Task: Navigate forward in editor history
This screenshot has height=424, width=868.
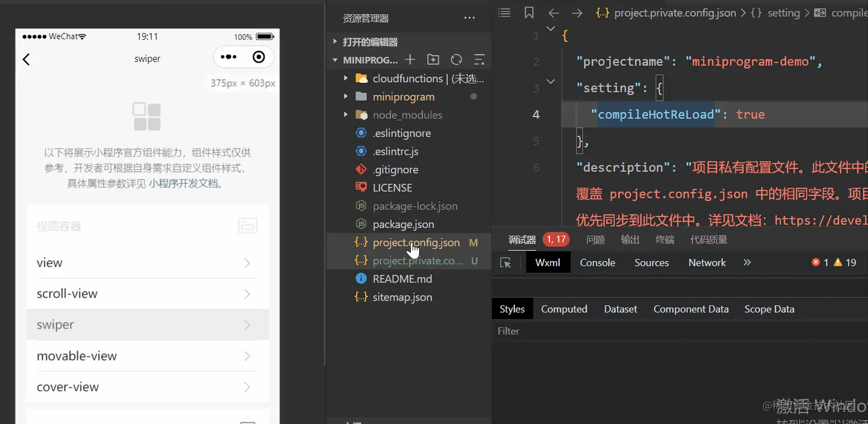Action: [x=577, y=13]
